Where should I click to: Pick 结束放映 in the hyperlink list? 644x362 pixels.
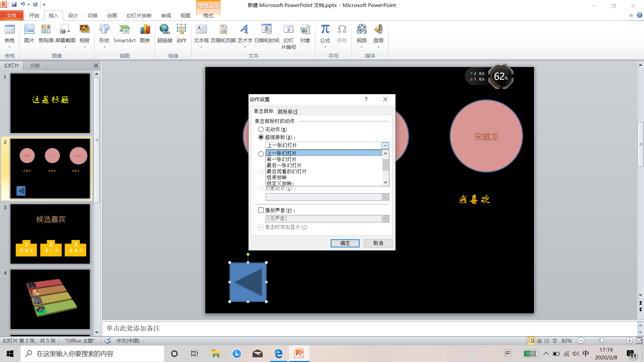pyautogui.click(x=277, y=177)
